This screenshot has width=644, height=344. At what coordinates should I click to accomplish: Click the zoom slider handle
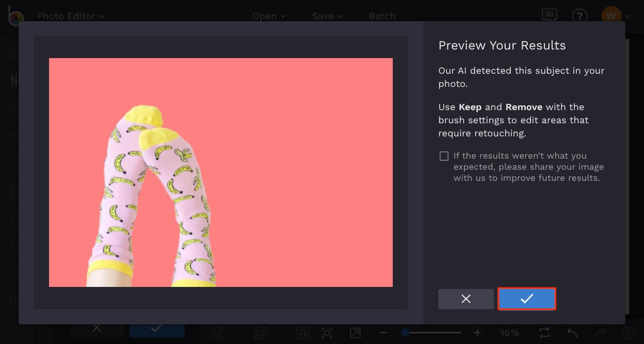[x=405, y=333]
